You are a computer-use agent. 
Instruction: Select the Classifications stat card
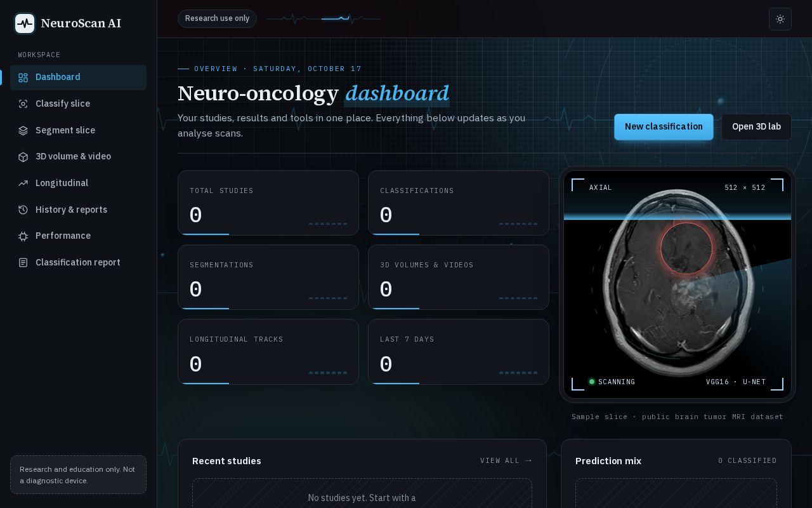point(459,203)
